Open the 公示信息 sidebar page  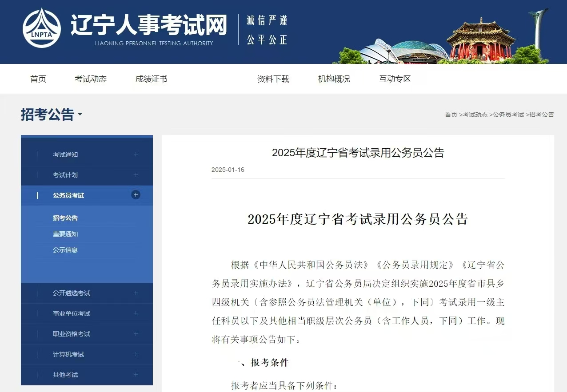click(x=65, y=250)
